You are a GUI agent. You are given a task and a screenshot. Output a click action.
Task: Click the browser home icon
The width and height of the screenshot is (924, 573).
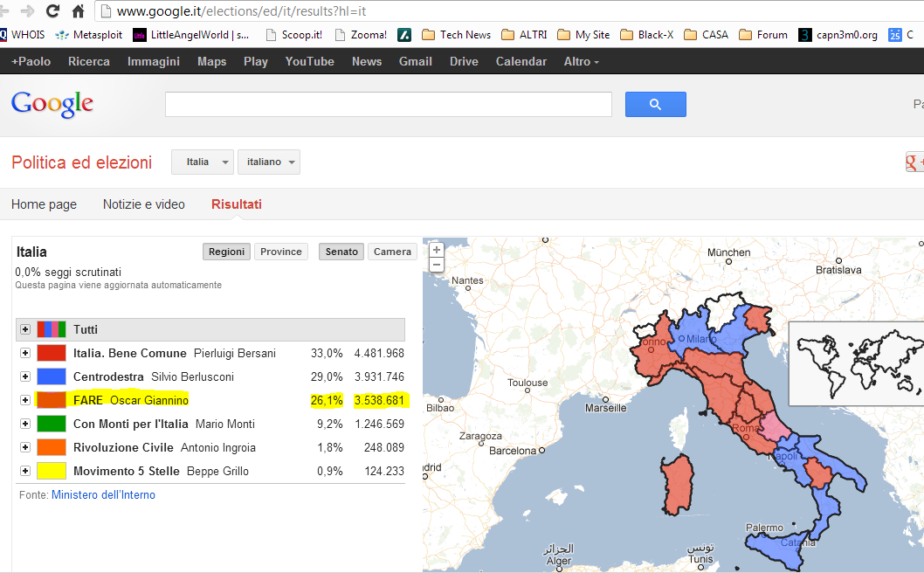[78, 10]
